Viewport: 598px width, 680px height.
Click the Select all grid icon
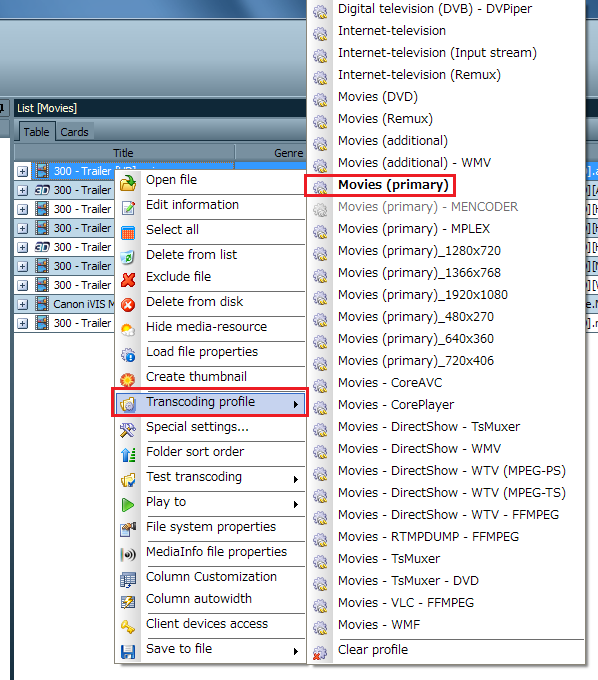pyautogui.click(x=128, y=233)
